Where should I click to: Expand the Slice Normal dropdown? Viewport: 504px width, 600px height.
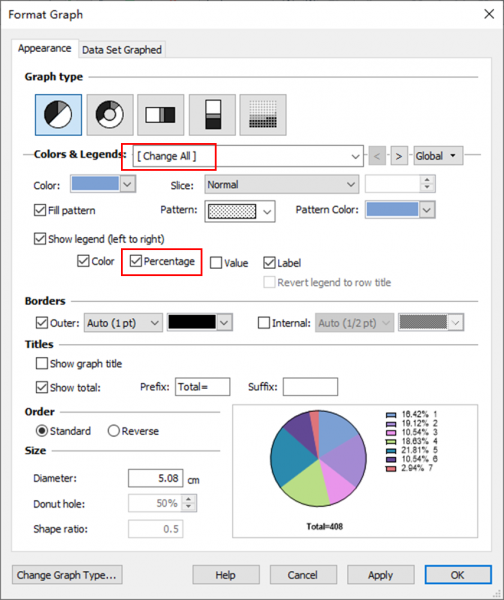[x=282, y=184]
